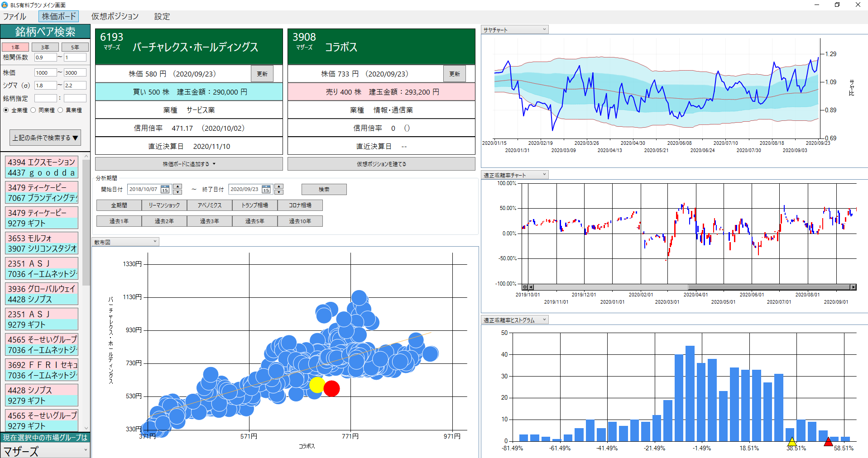Click chart scrollbar left arrow
868x458 pixels.
531,287
